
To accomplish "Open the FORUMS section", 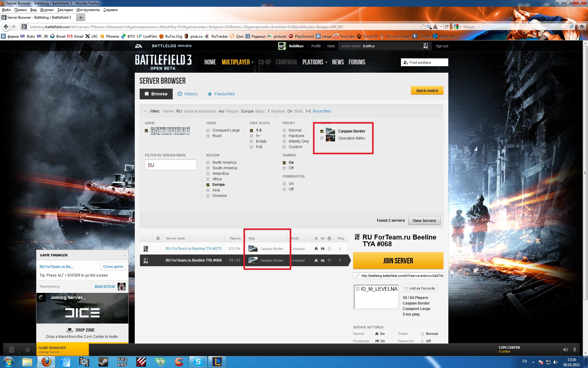I will 357,62.
